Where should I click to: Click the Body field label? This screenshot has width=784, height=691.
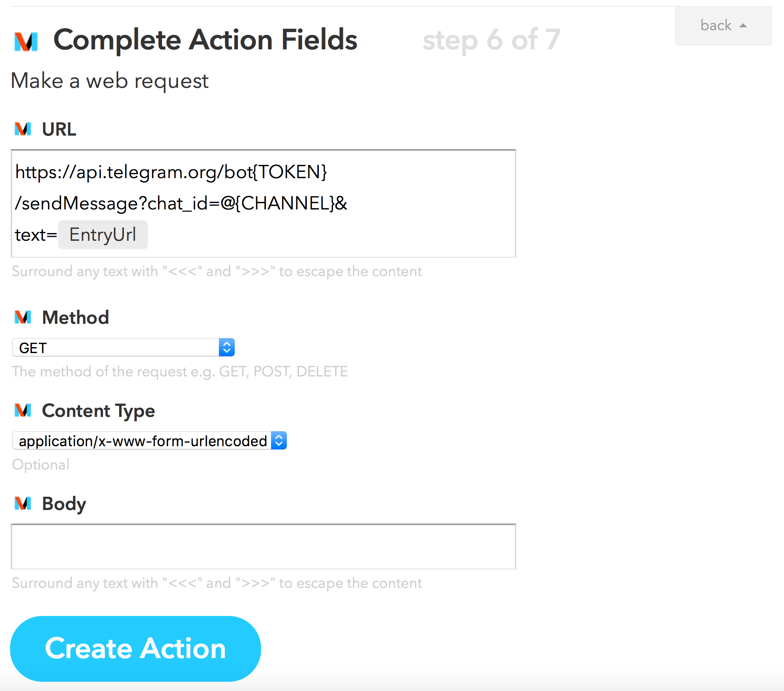pos(64,504)
